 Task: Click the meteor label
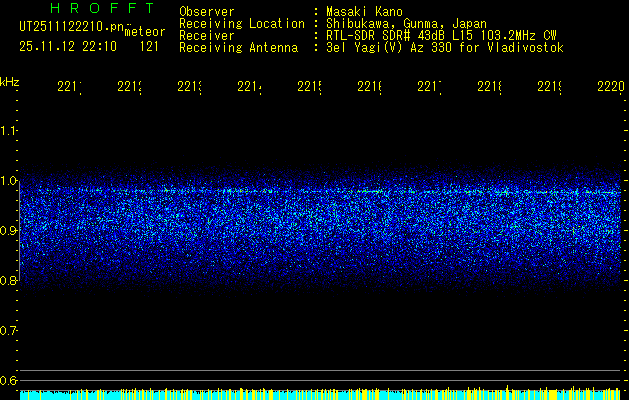pos(145,32)
